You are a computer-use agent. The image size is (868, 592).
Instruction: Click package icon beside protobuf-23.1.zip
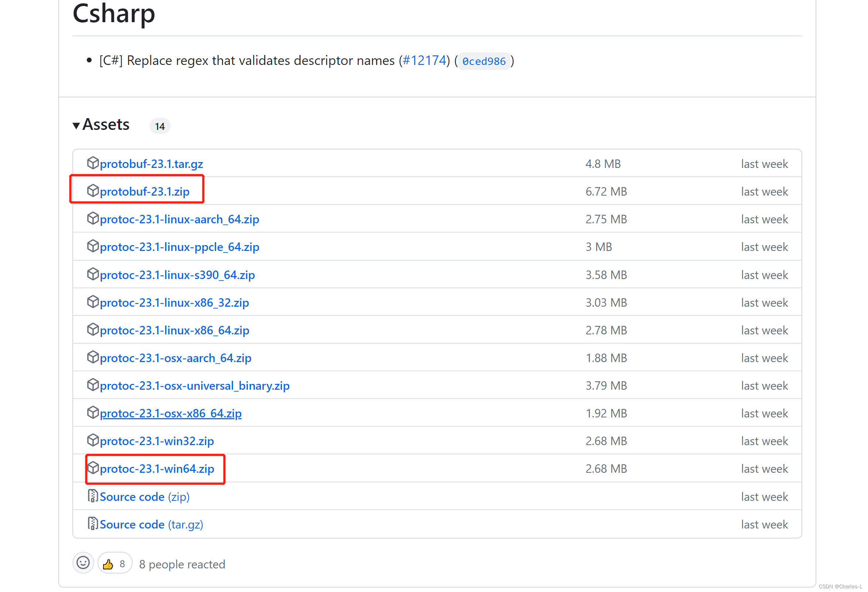[x=93, y=191]
